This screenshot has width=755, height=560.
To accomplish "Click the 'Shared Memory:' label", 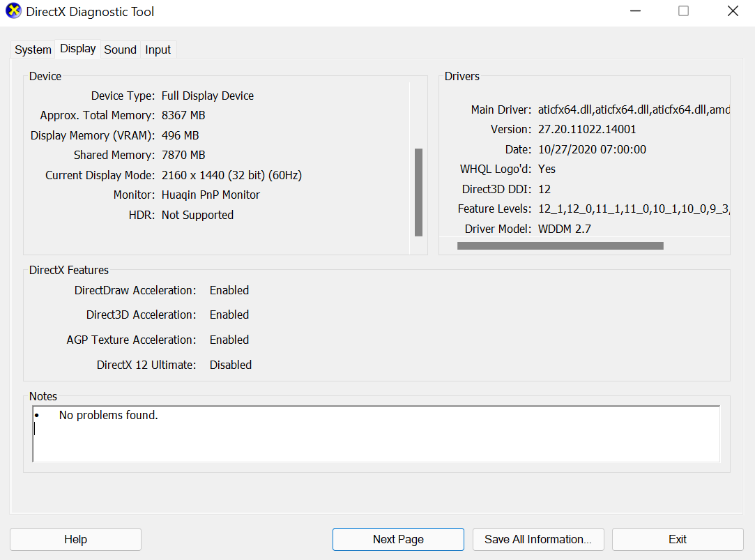I will (114, 155).
